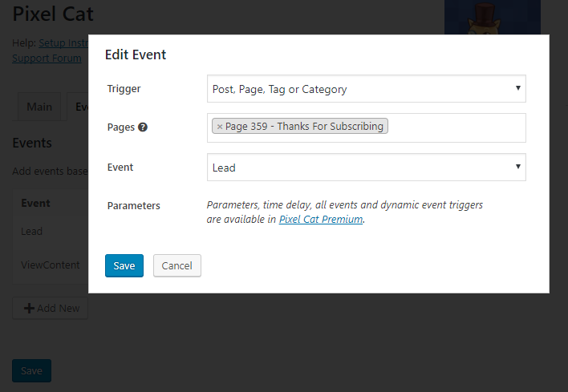Click the bottom Save settings button
Image resolution: width=568 pixels, height=392 pixels.
point(31,370)
